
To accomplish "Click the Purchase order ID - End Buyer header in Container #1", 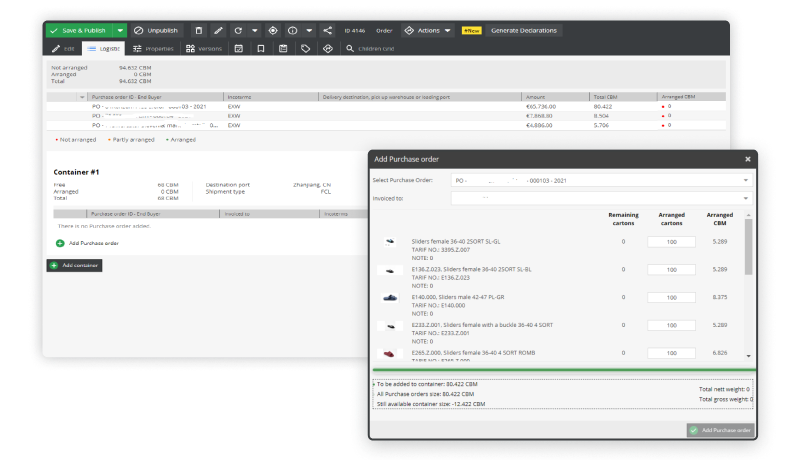I will point(153,214).
